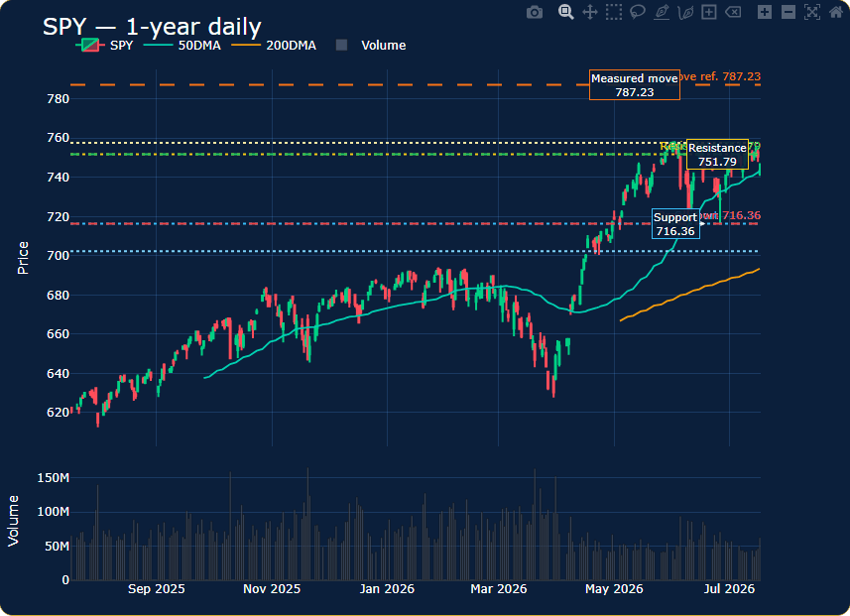The width and height of the screenshot is (850, 616).
Task: Select the Zoom magnifier tool
Action: (x=566, y=12)
